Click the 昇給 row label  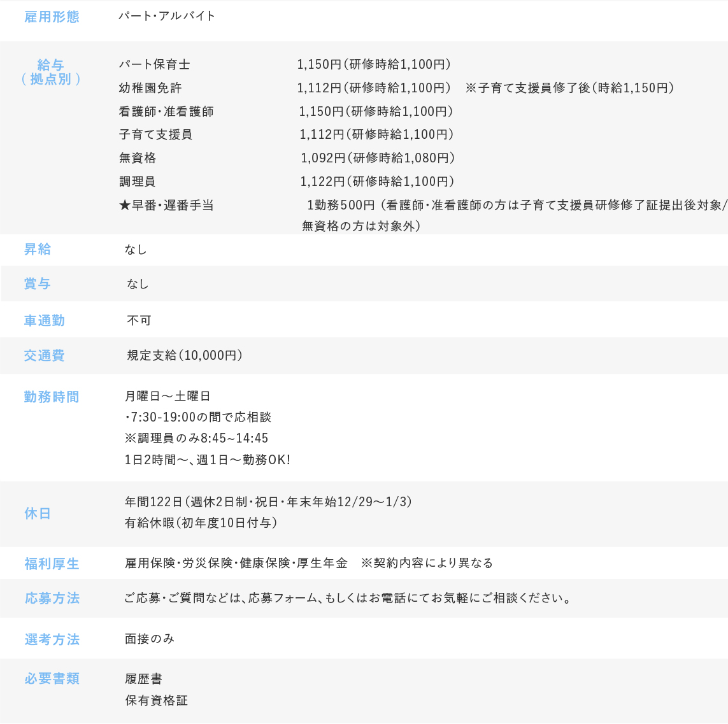[x=38, y=250]
